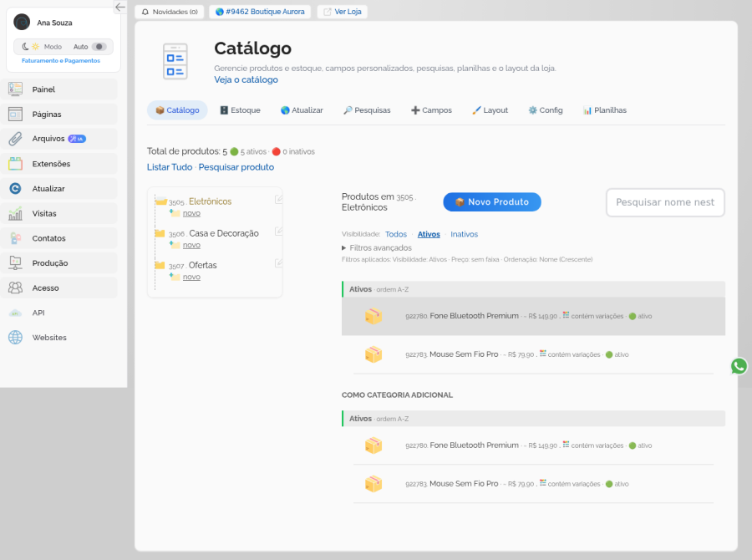
Task: Open Contatos in sidebar
Action: pyautogui.click(x=59, y=238)
